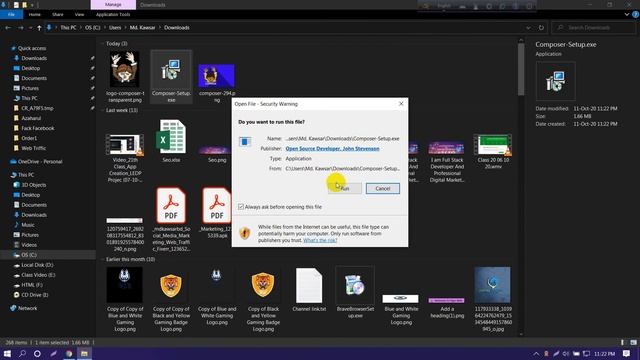640x360 pixels.
Task: Select the OS (C:) drive
Action: 29,255
